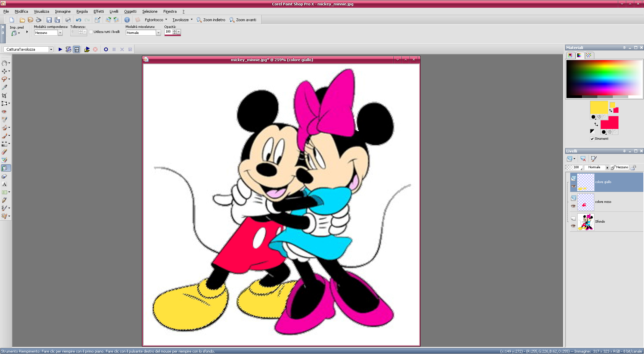Viewport: 644px width, 354px height.
Task: Click 'Zoom avanti' button
Action: click(243, 20)
